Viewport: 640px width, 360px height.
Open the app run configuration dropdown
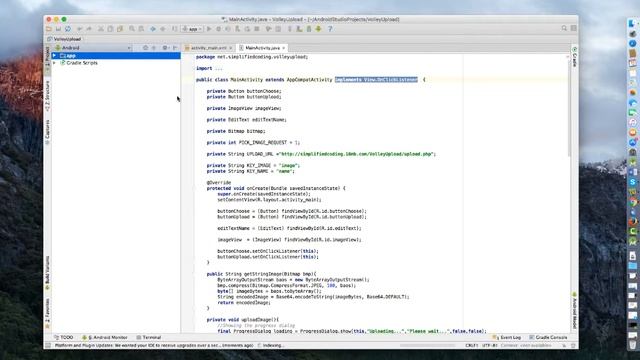(x=192, y=29)
